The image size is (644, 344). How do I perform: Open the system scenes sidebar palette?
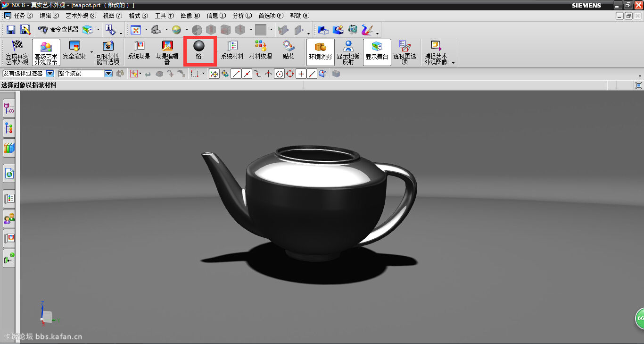pyautogui.click(x=9, y=239)
